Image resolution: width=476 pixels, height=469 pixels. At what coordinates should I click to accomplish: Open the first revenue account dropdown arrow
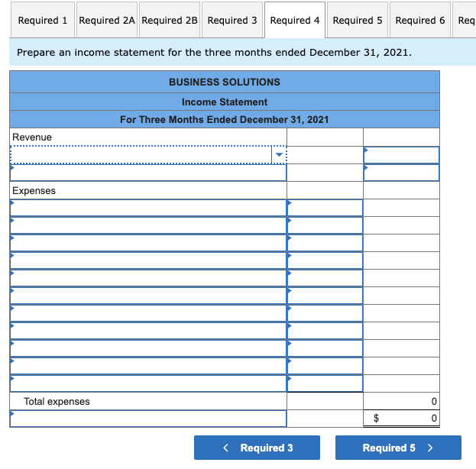click(x=279, y=155)
